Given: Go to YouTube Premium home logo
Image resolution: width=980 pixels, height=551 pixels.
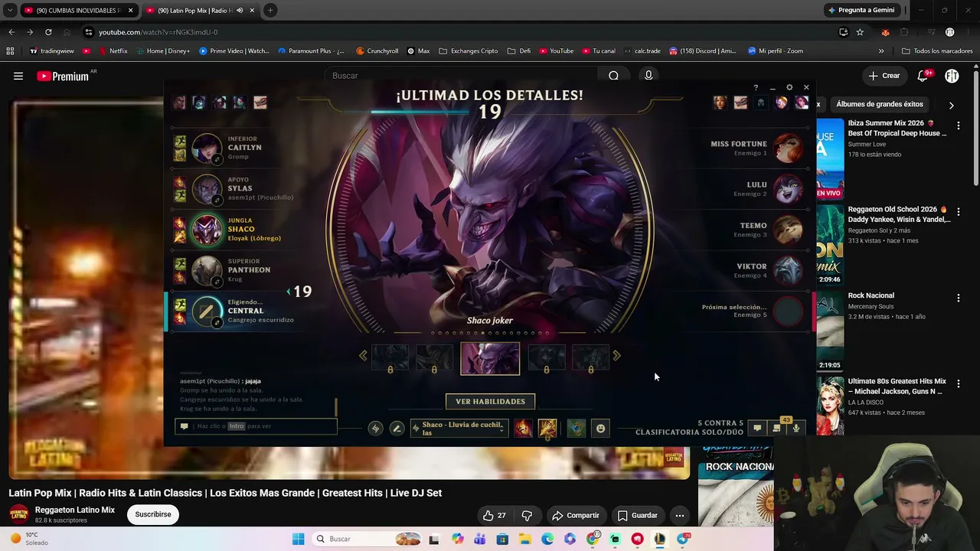Looking at the screenshot, I should pyautogui.click(x=63, y=77).
